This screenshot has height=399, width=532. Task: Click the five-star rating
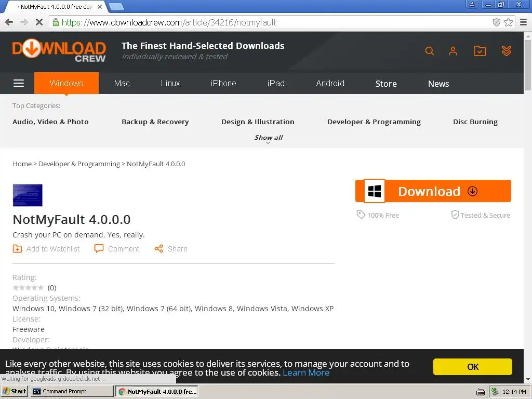click(28, 288)
